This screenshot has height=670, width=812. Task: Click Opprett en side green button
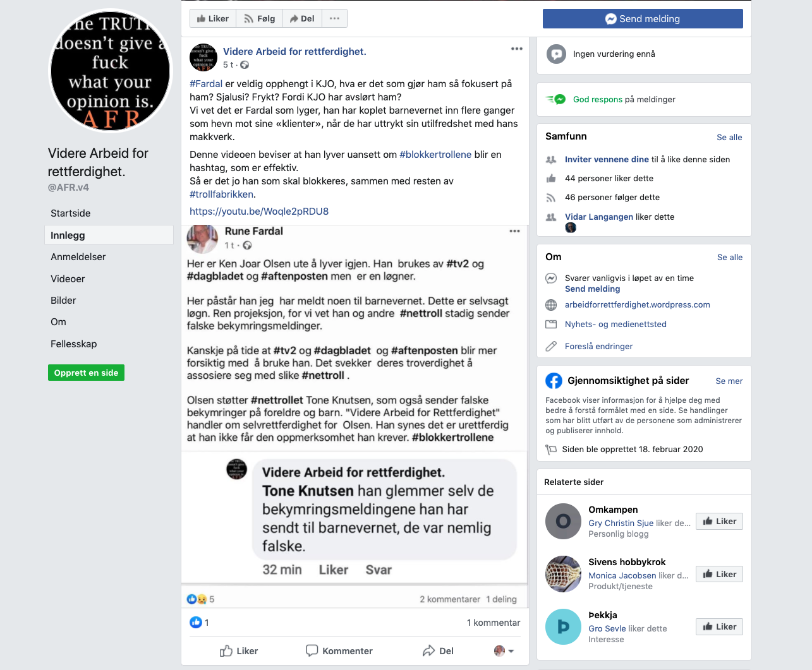click(86, 373)
